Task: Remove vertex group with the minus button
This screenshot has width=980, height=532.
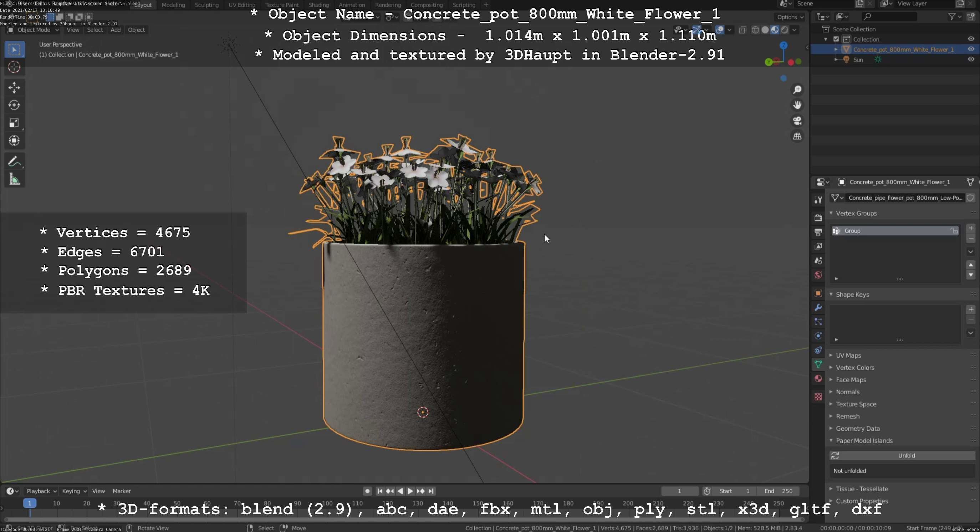Action: 971,239
